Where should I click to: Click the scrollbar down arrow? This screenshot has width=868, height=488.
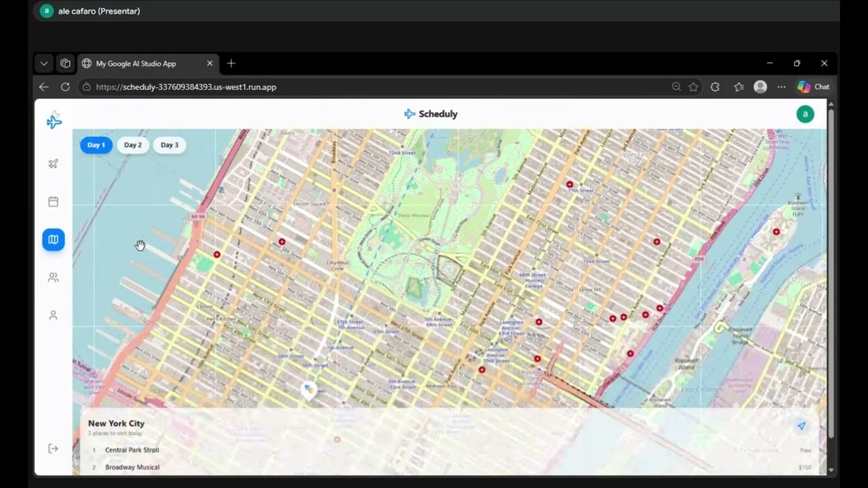[x=831, y=470]
